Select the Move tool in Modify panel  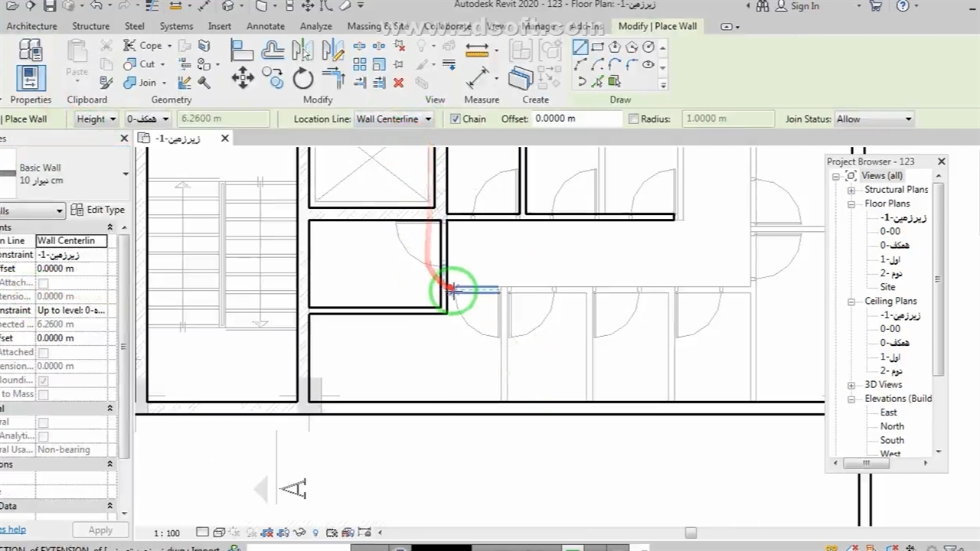point(243,78)
